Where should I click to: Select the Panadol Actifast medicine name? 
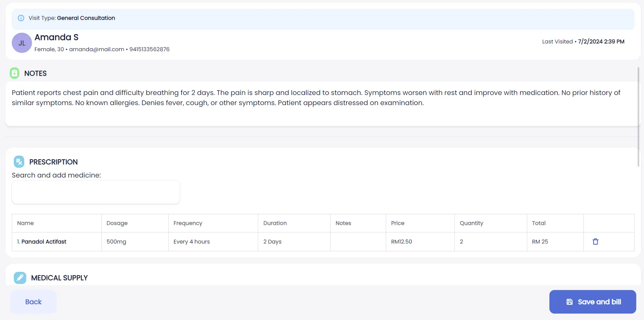(x=44, y=242)
